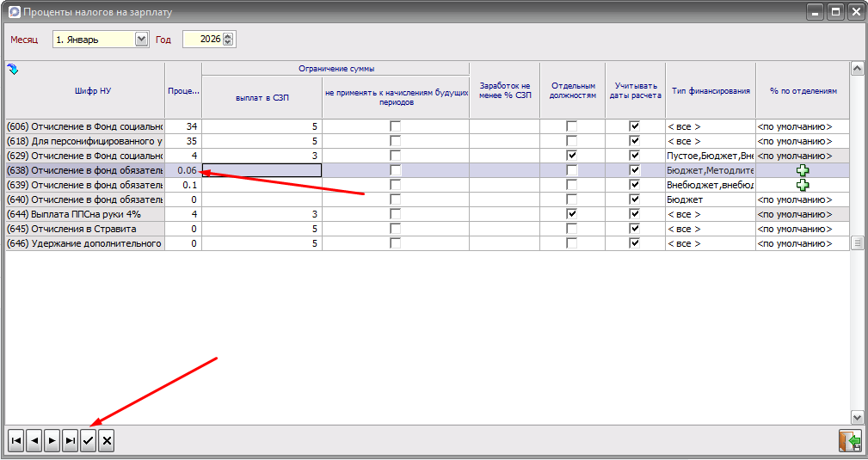868x460 pixels.
Task: Open the Месяц dropdown list
Action: pyautogui.click(x=142, y=40)
